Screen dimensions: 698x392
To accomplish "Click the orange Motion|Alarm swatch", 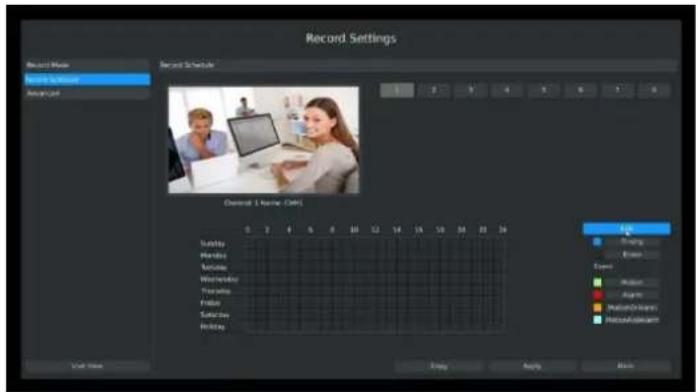I will click(597, 307).
